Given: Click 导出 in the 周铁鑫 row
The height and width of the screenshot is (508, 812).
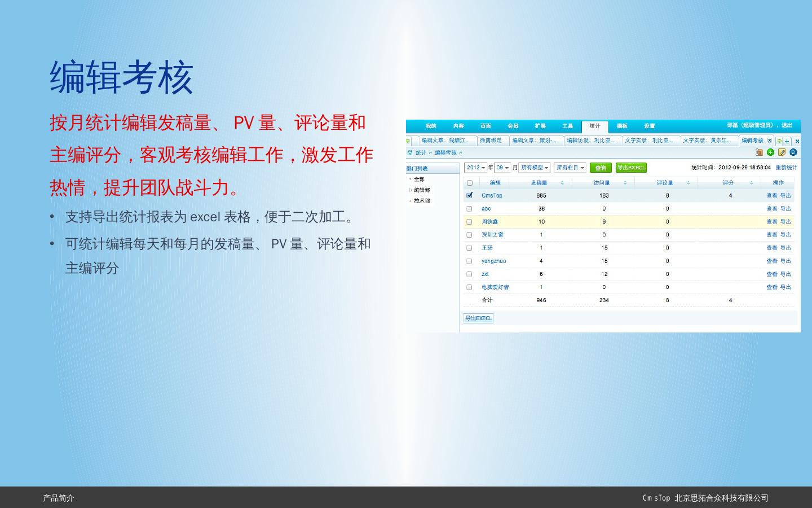Looking at the screenshot, I should pyautogui.click(x=785, y=222).
